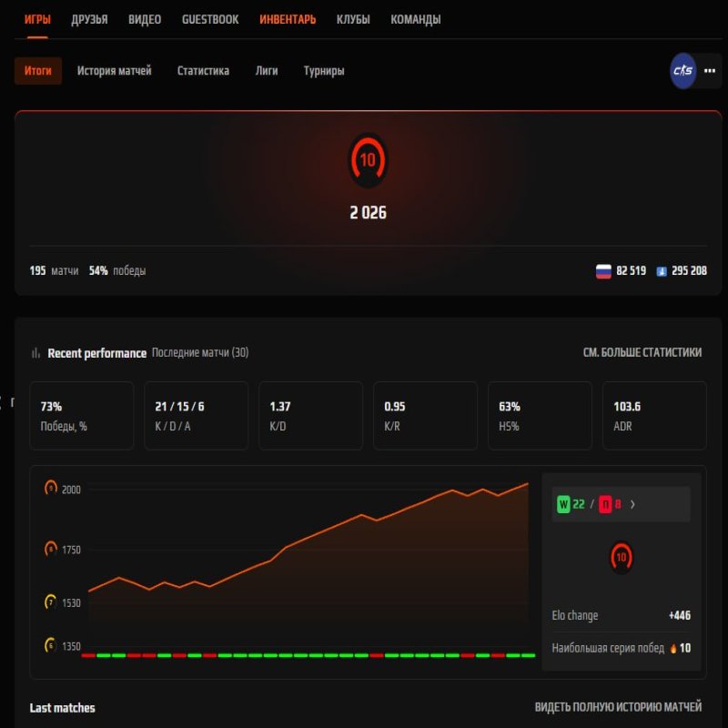The image size is (728, 728).
Task: Expand the W 22 / П 8 details chevron
Action: coord(632,503)
